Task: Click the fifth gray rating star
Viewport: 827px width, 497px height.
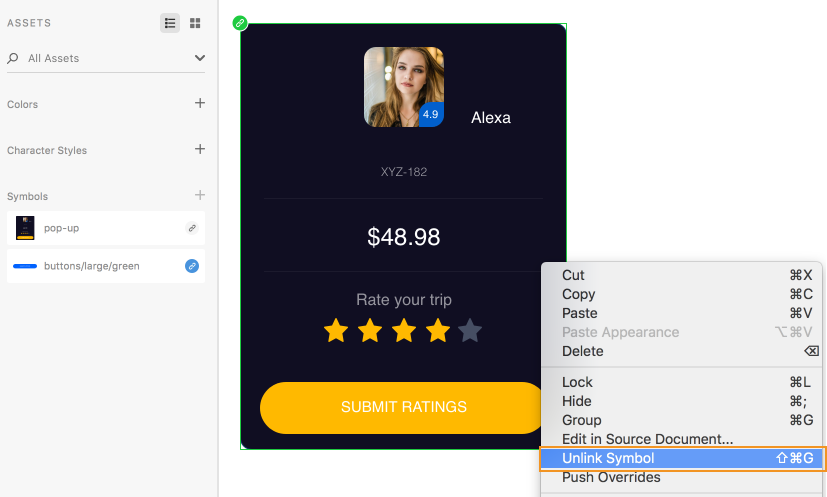Action: pyautogui.click(x=470, y=330)
